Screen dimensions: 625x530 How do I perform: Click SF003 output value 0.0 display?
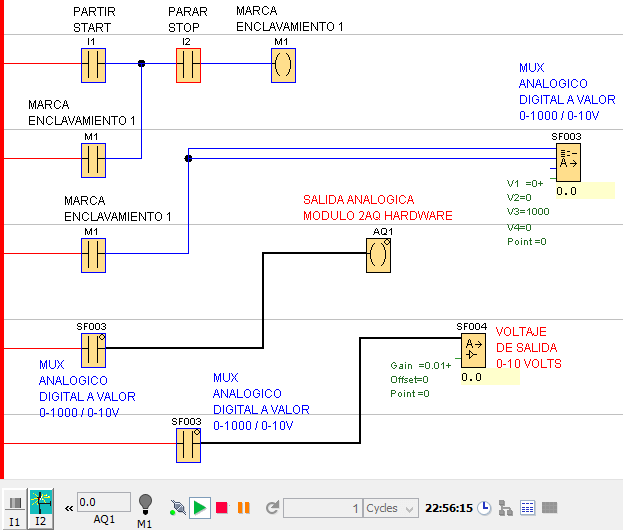click(585, 191)
